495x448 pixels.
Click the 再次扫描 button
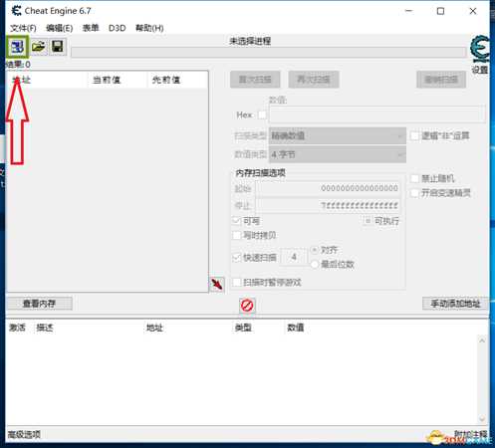(314, 80)
